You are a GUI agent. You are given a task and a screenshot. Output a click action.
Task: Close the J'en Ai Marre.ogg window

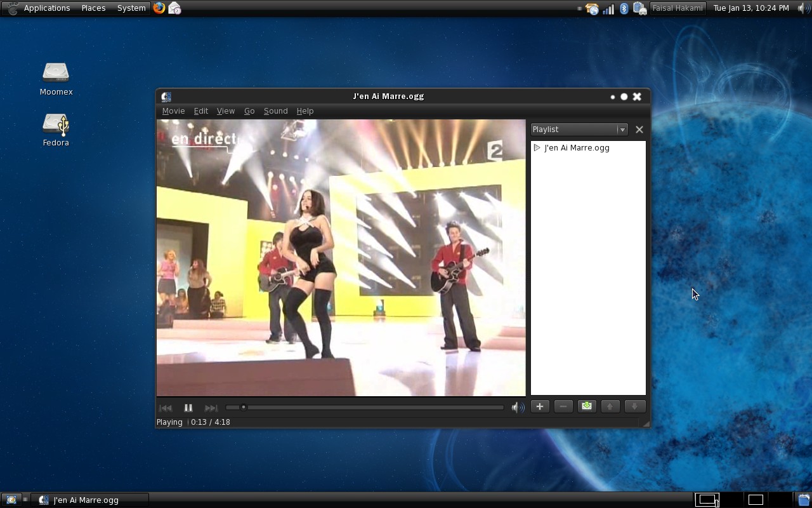[x=637, y=97]
